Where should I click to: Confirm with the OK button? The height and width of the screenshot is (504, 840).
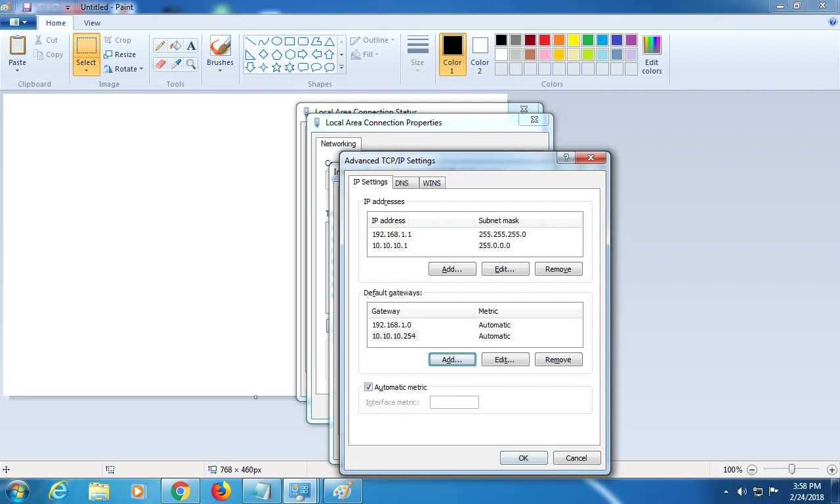(x=524, y=458)
